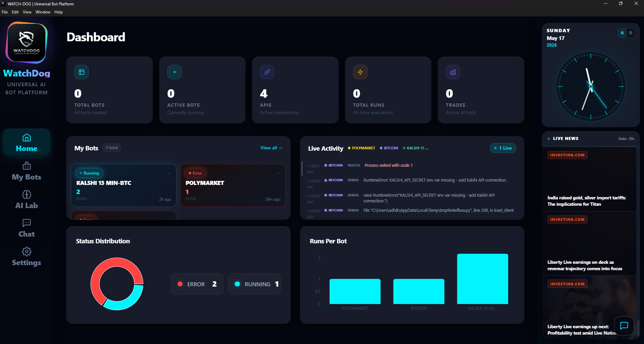Click the KALSHI 15 MI bar in chart

coord(483,279)
